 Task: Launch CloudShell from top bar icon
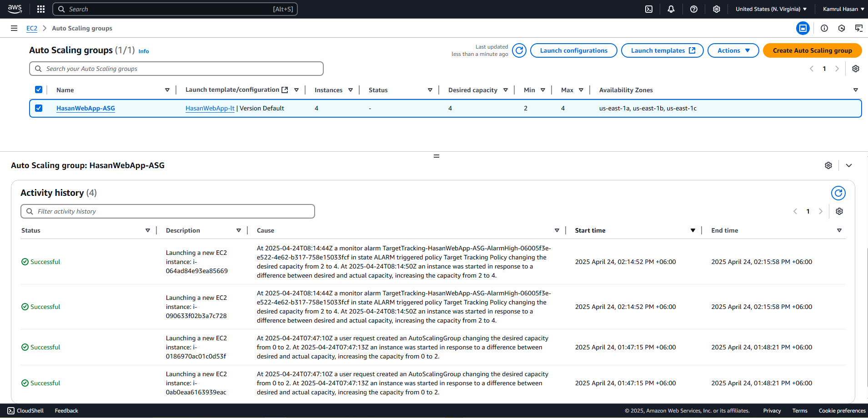[649, 9]
